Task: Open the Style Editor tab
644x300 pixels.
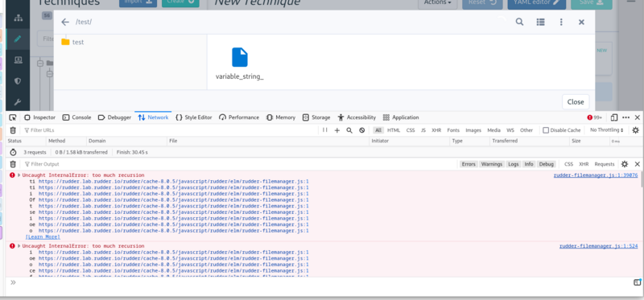Action: (x=193, y=117)
